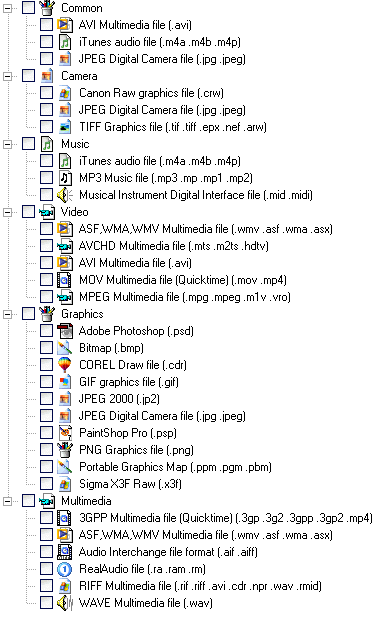The width and height of the screenshot is (388, 622).
Task: Click the Graphics group paint-cup icon
Action: tap(47, 314)
